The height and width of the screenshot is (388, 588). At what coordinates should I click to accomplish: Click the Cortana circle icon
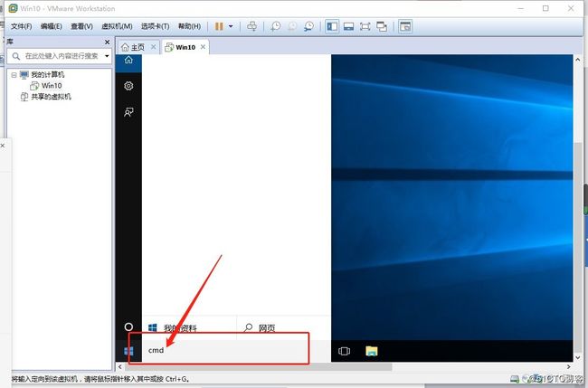click(x=128, y=326)
